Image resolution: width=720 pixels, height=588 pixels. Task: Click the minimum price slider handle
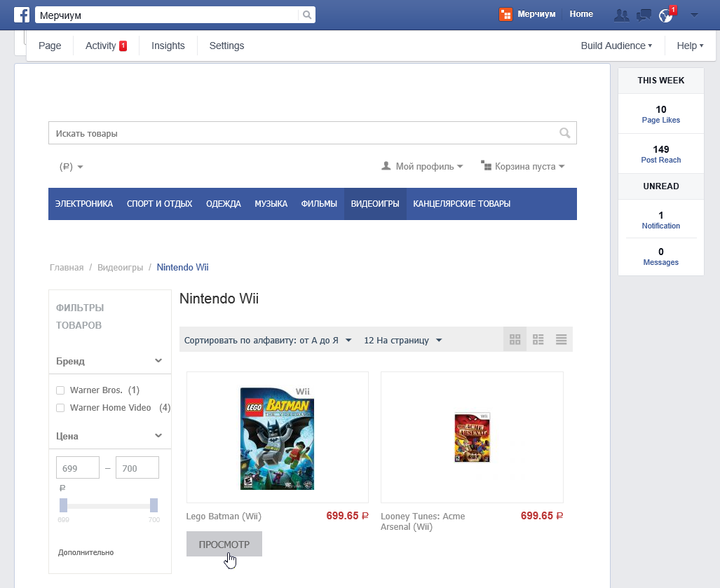[x=63, y=505]
